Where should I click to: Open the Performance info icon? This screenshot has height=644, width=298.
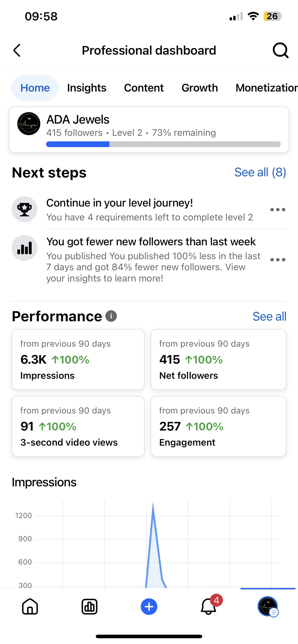[111, 316]
